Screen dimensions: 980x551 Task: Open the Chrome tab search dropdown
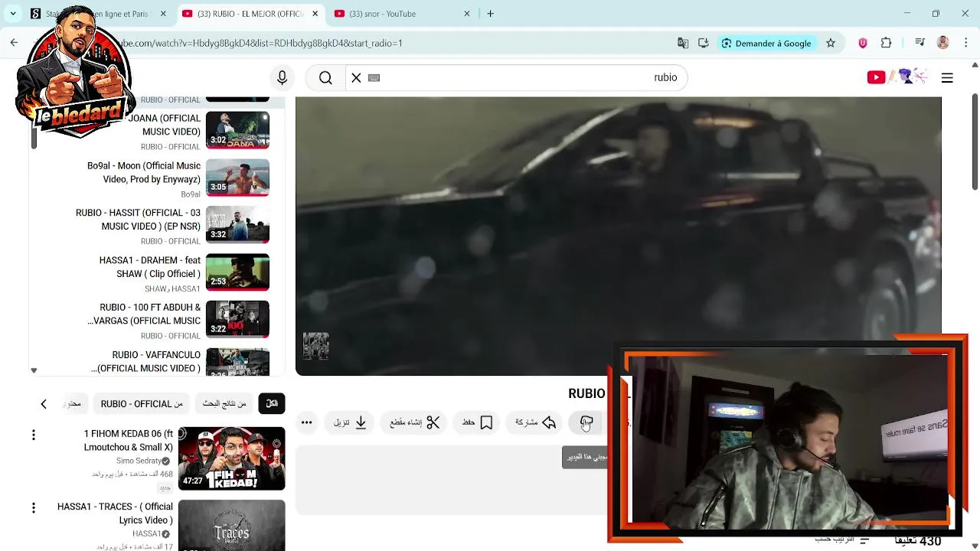[x=13, y=13]
